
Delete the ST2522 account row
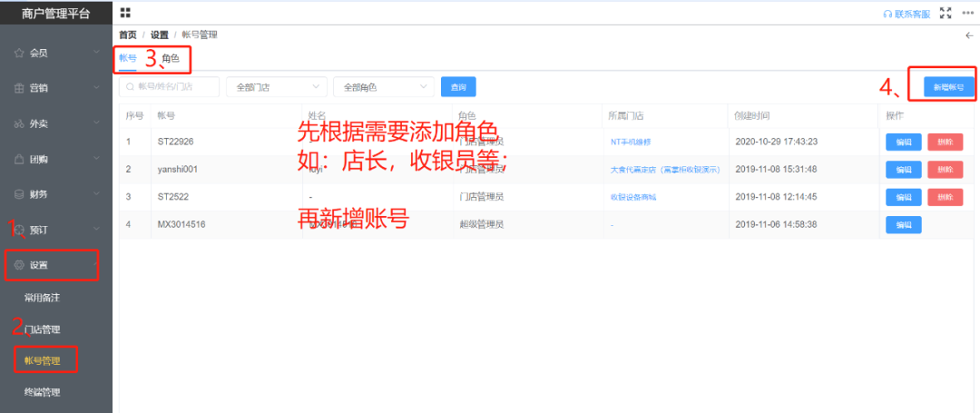click(x=945, y=197)
